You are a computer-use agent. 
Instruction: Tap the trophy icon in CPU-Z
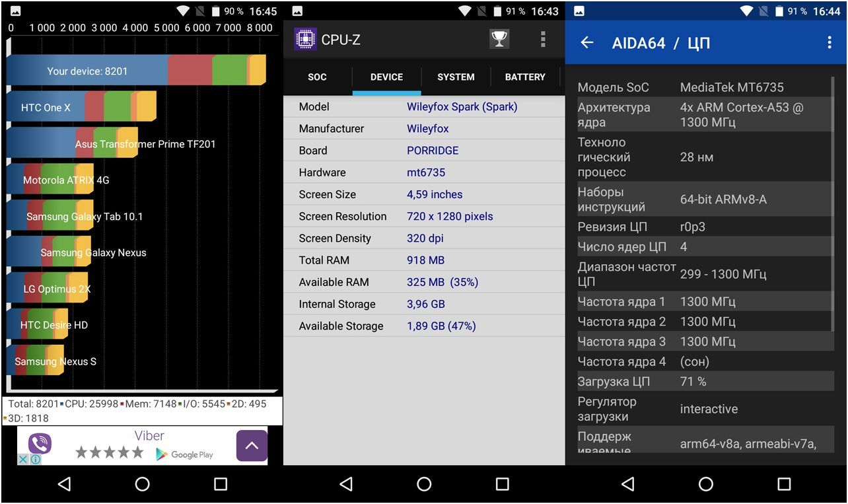(499, 40)
